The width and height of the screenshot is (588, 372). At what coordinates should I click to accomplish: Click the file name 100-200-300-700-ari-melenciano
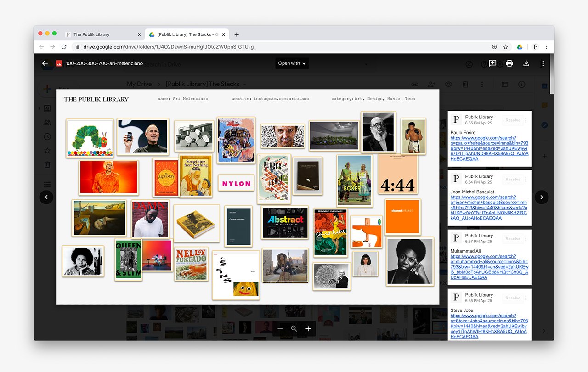[104, 63]
